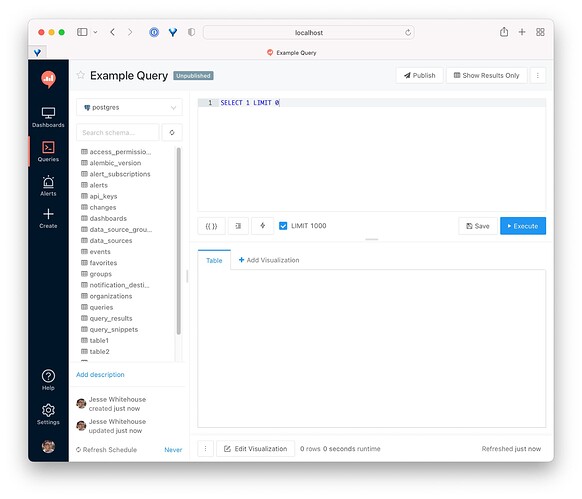Open Dashboards in the sidebar

click(x=48, y=117)
